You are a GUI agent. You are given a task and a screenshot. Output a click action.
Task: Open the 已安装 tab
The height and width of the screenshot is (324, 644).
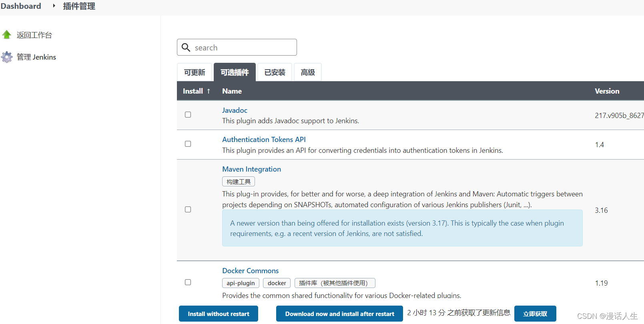point(275,72)
